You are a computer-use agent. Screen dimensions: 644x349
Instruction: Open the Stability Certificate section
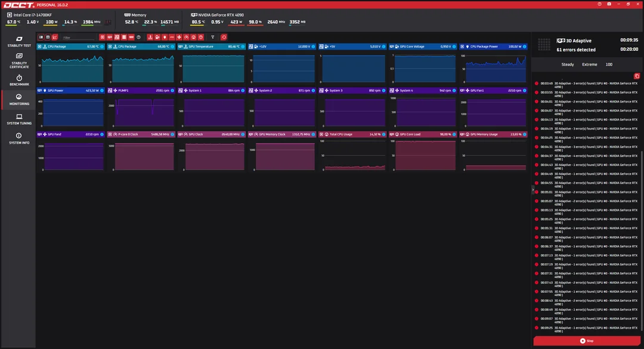(19, 61)
